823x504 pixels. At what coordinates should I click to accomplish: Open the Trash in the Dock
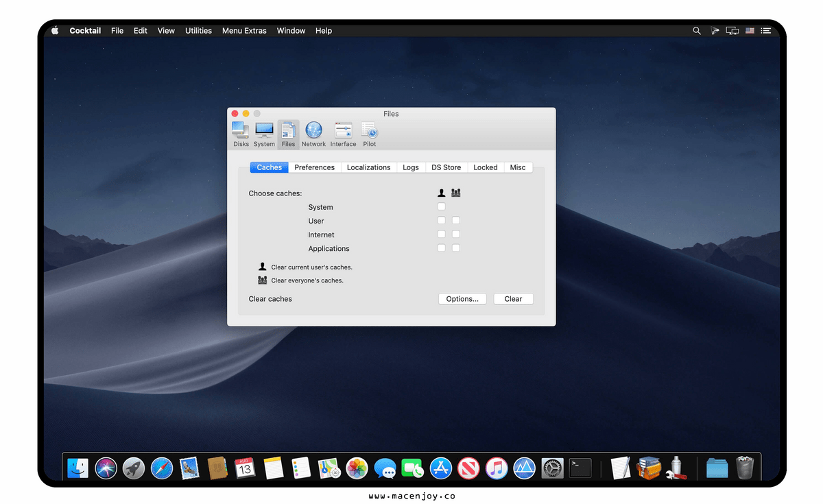coord(746,468)
